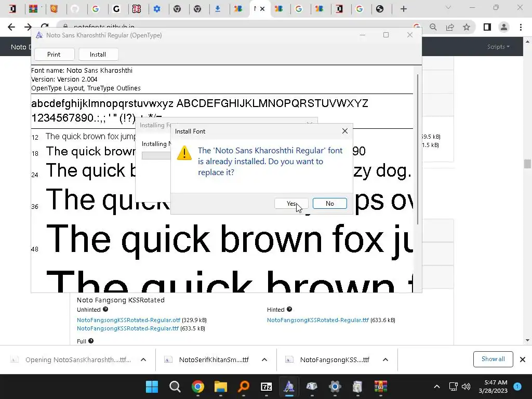Open Windows taskbar search
The width and height of the screenshot is (532, 399).
[x=175, y=387]
